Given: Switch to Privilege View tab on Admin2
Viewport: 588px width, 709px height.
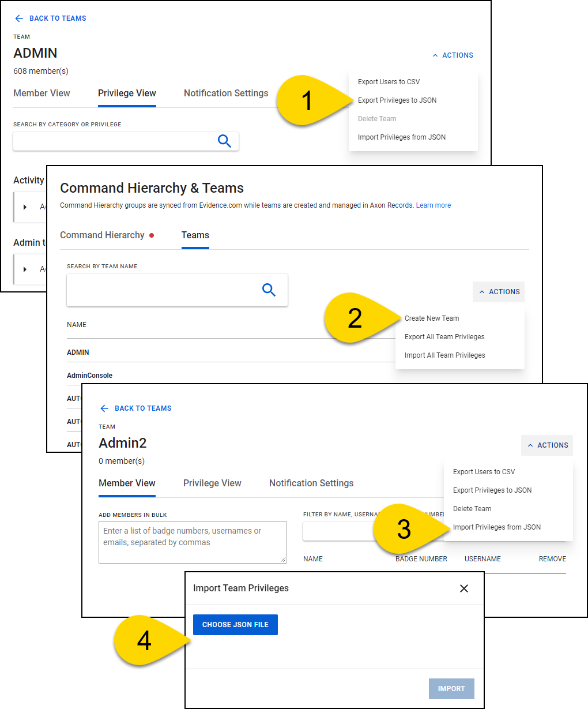Looking at the screenshot, I should 212,483.
